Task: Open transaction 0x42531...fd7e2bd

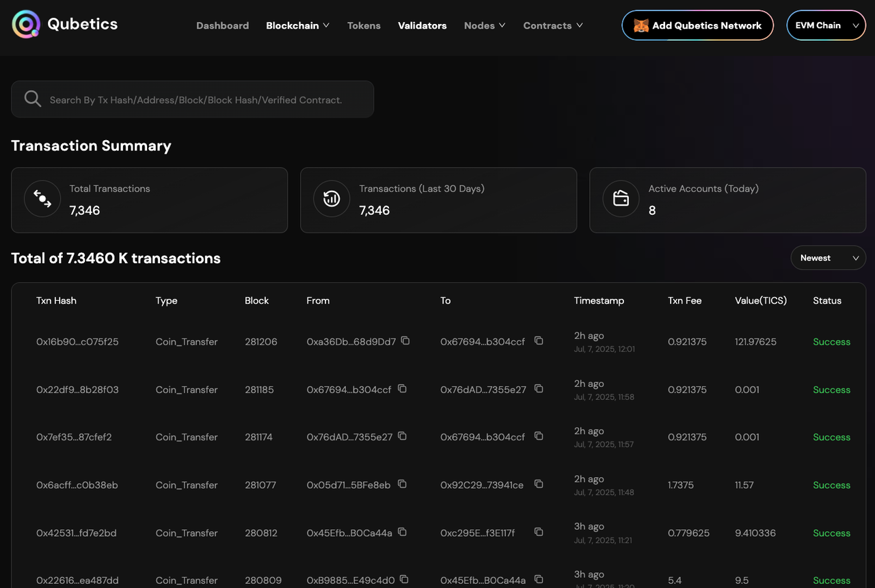Action: pos(77,533)
